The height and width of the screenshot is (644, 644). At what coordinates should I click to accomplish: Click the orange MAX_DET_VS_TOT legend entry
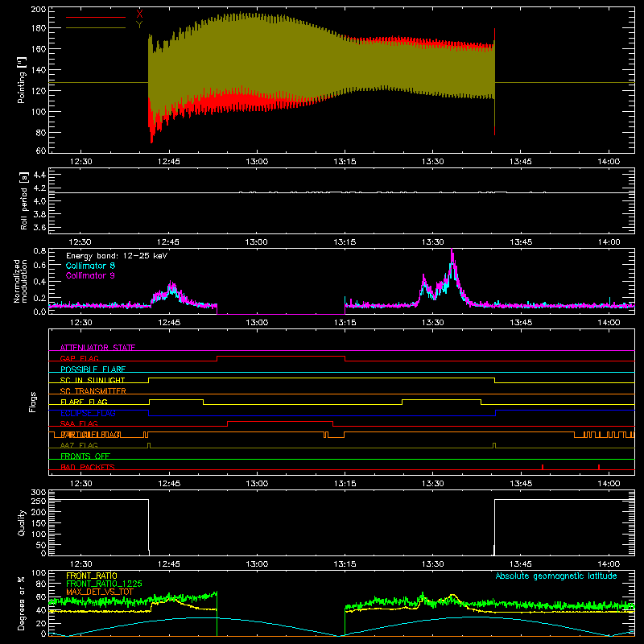[100, 592]
